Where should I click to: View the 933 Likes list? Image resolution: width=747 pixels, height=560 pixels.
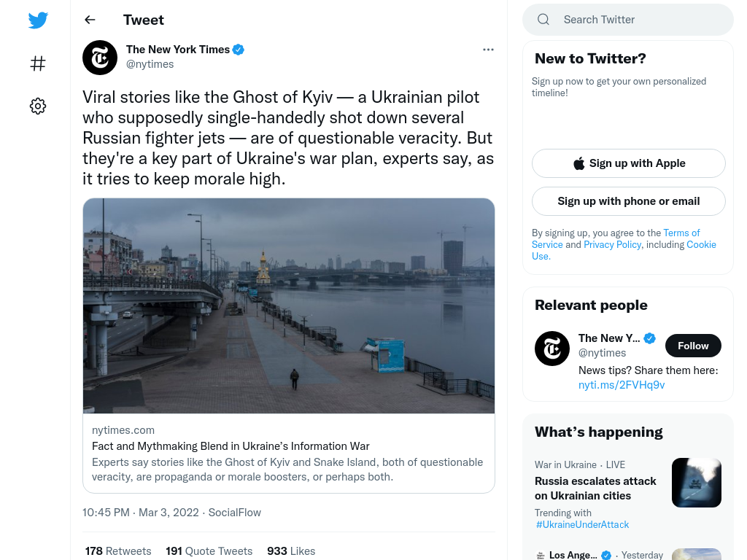pos(291,551)
